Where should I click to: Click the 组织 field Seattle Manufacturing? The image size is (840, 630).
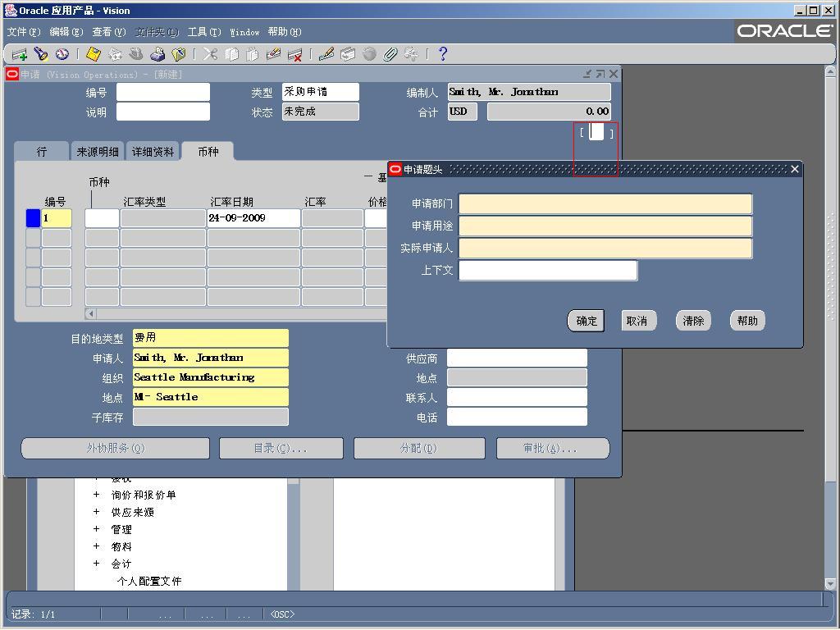(x=211, y=377)
